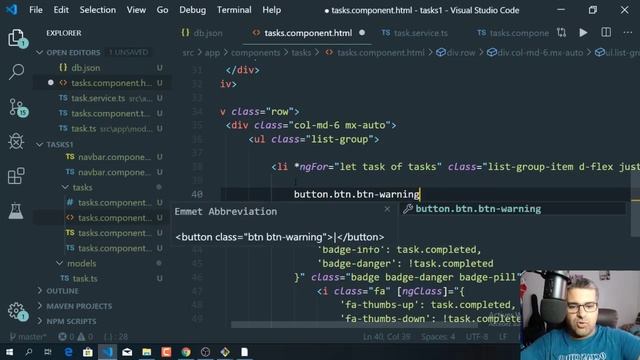Screen dimensions: 640x360
Task: Open the Terminal menu
Action: point(234,10)
